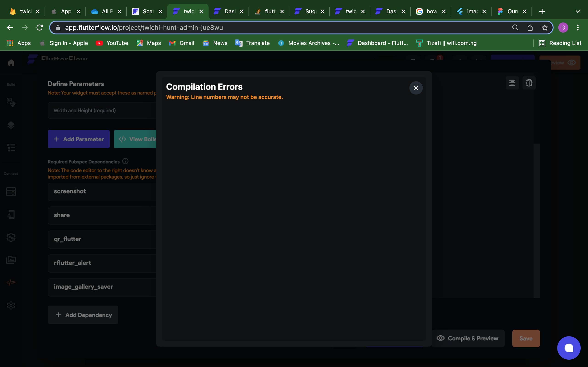Click the image_gallery_saver dependency field

102,287
